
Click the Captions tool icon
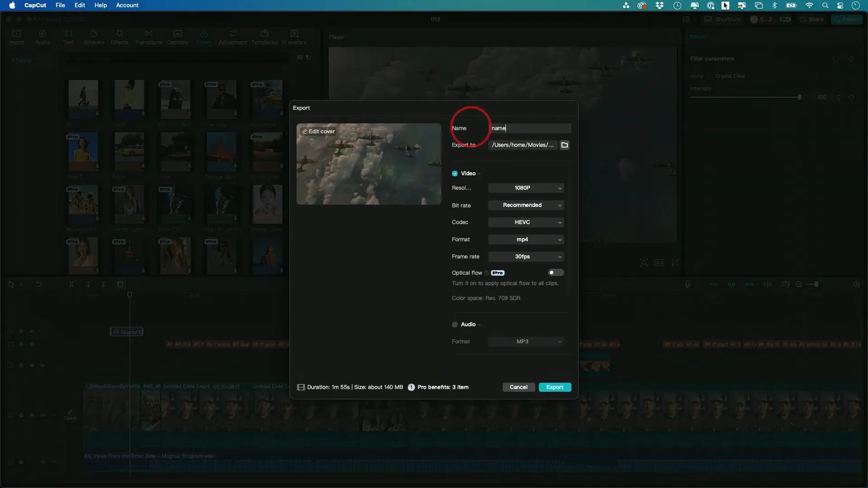tap(178, 36)
